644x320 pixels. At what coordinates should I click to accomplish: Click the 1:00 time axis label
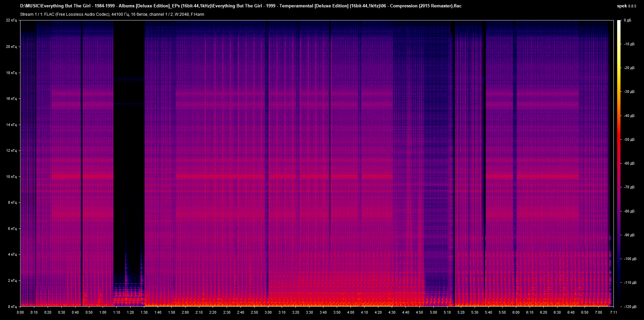(103, 312)
